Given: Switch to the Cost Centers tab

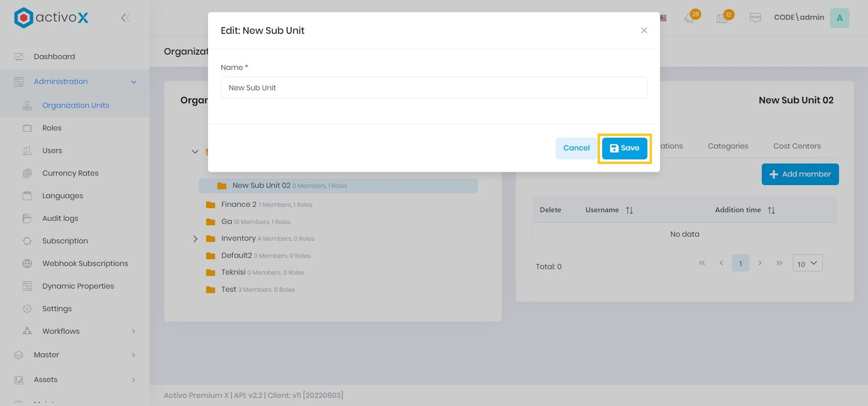Looking at the screenshot, I should click(x=796, y=146).
